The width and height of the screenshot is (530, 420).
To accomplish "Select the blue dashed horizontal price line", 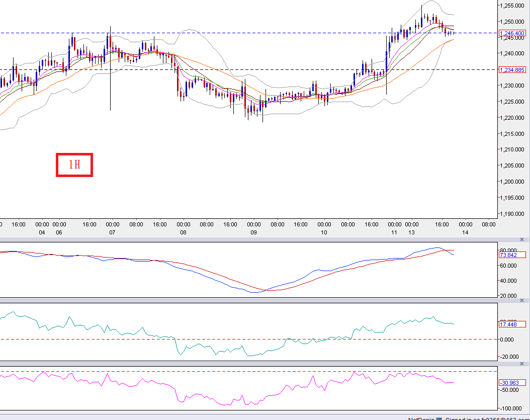I will [x=249, y=33].
